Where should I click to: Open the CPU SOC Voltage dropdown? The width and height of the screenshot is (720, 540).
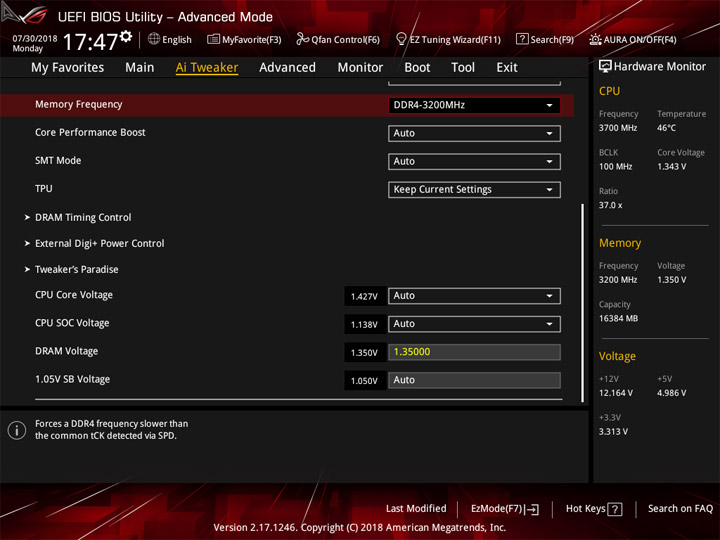click(x=474, y=324)
